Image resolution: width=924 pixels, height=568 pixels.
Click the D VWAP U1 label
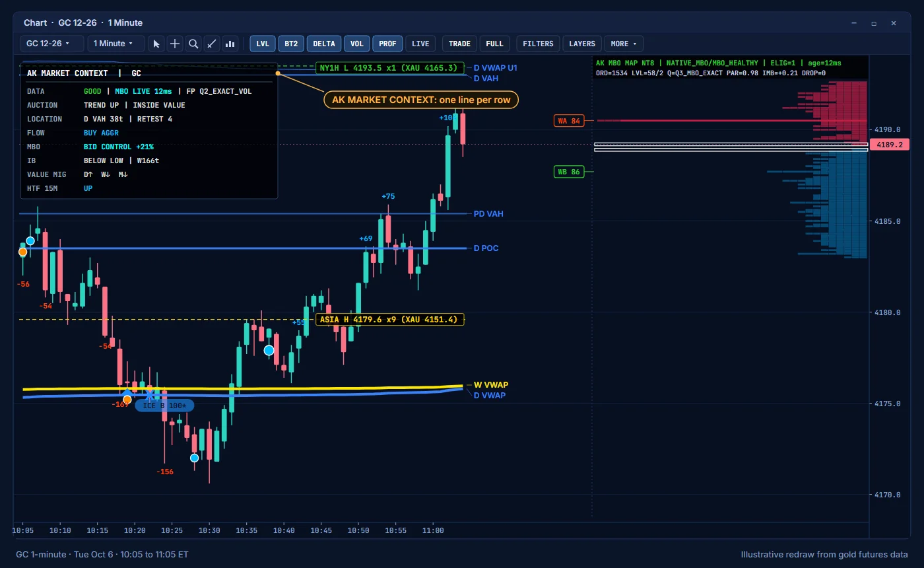tap(496, 68)
